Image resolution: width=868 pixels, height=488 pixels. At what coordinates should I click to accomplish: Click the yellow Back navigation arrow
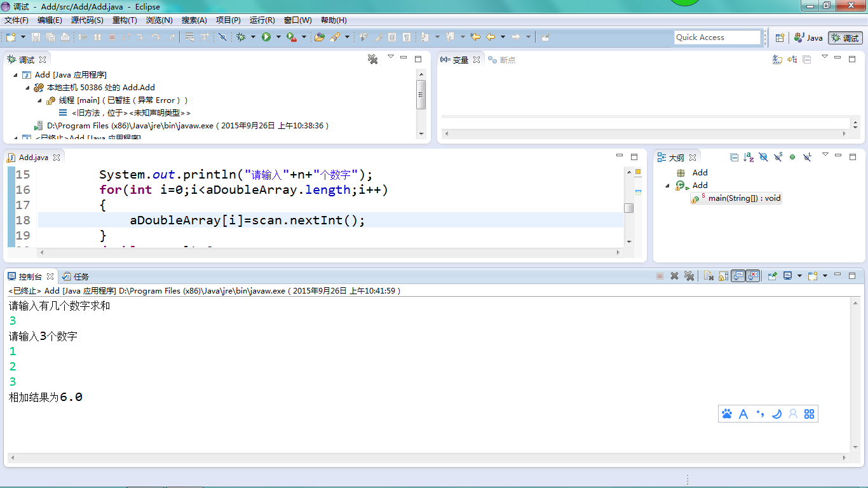coord(491,37)
